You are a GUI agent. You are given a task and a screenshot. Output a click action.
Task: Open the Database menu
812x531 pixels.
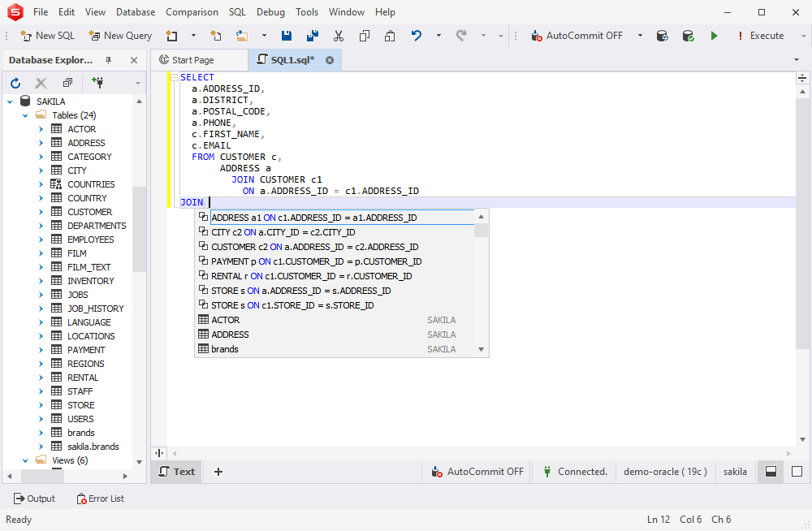point(135,11)
